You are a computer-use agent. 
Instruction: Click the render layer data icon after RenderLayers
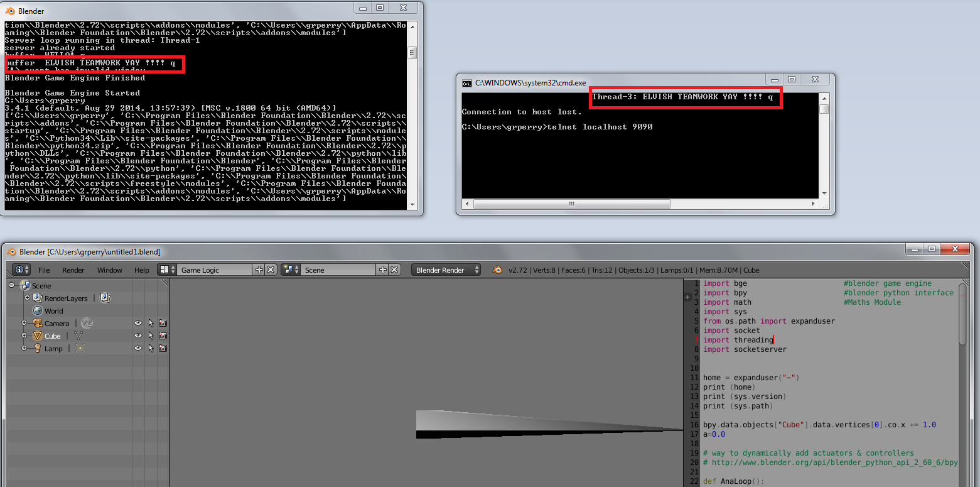(x=105, y=298)
